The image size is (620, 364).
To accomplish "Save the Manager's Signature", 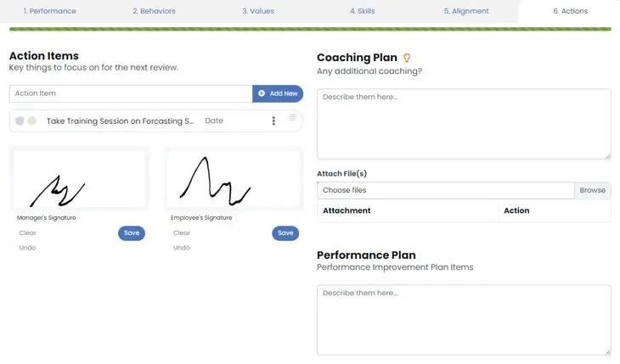I will point(132,232).
